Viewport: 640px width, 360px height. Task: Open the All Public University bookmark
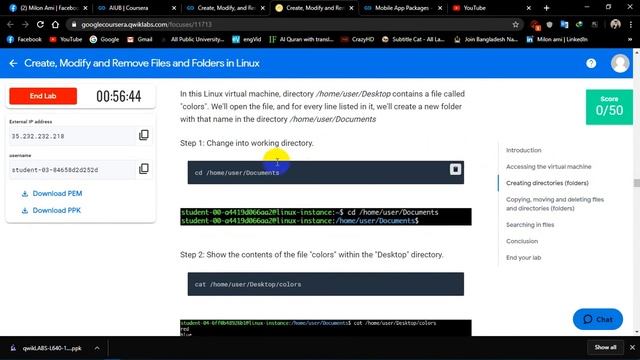[x=193, y=39]
